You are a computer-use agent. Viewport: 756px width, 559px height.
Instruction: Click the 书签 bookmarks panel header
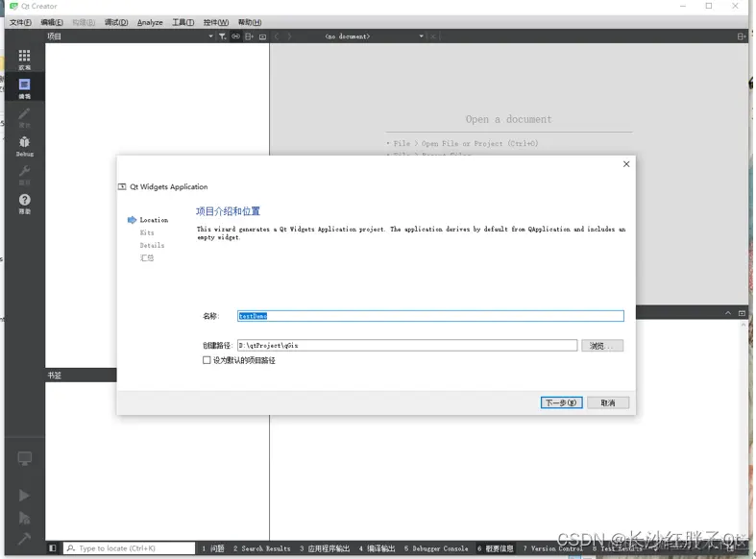pyautogui.click(x=81, y=375)
